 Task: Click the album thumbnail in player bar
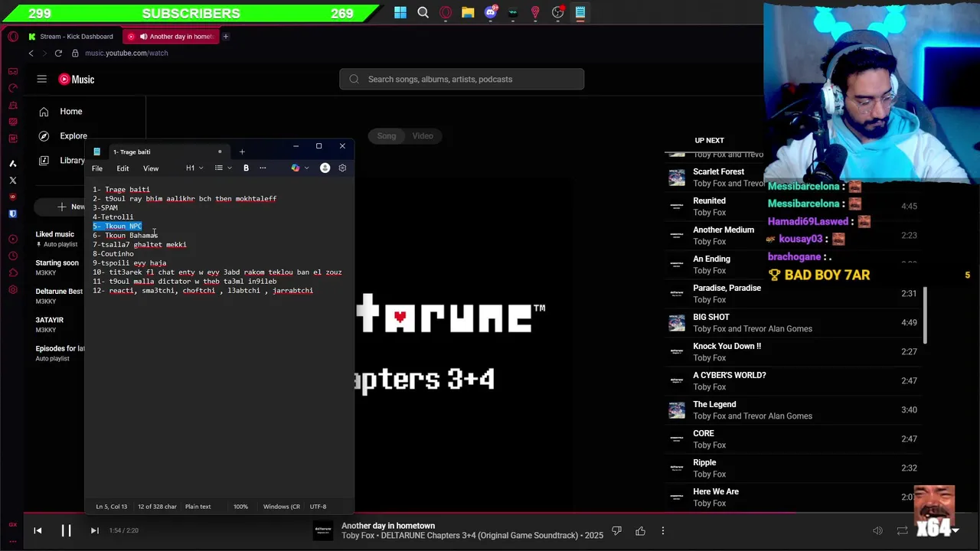pyautogui.click(x=324, y=530)
